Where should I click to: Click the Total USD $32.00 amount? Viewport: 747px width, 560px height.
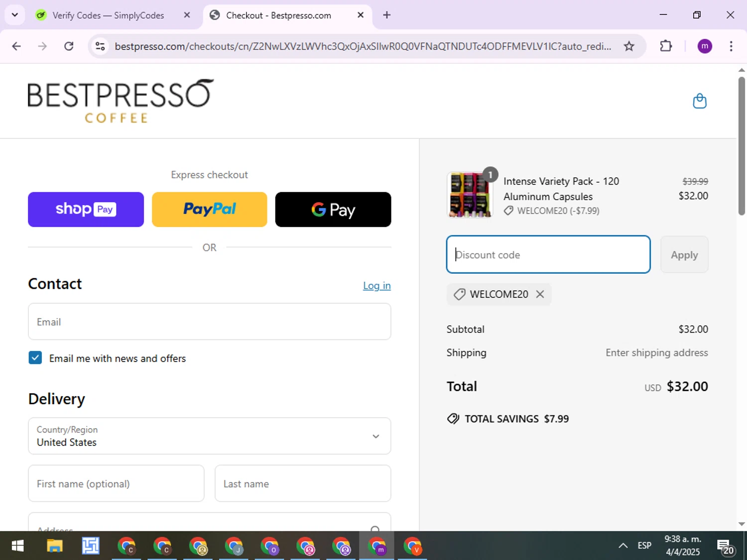(687, 386)
